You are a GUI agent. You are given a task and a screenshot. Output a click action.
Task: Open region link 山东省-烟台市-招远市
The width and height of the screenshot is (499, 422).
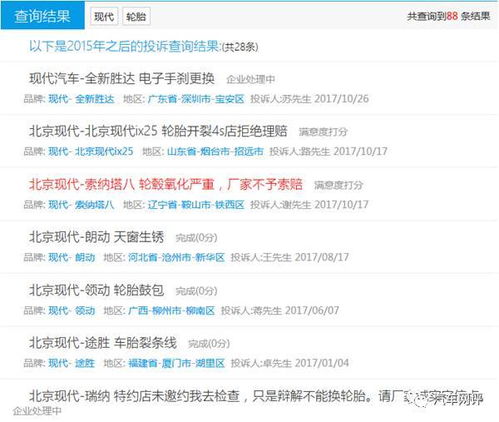click(x=215, y=152)
